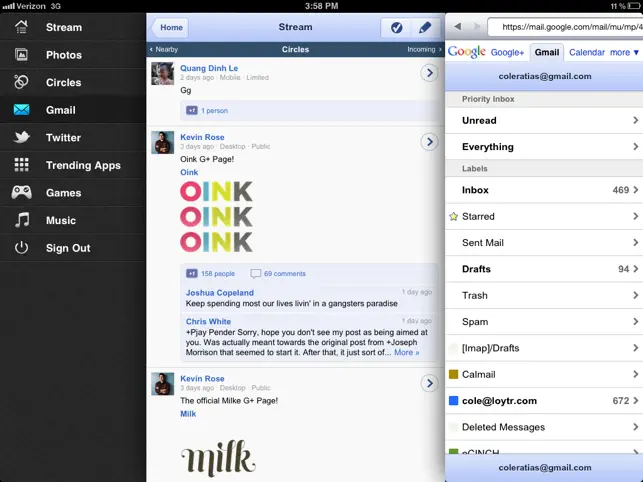The width and height of the screenshot is (643, 482).
Task: Click the Calmail label color square
Action: 454,374
